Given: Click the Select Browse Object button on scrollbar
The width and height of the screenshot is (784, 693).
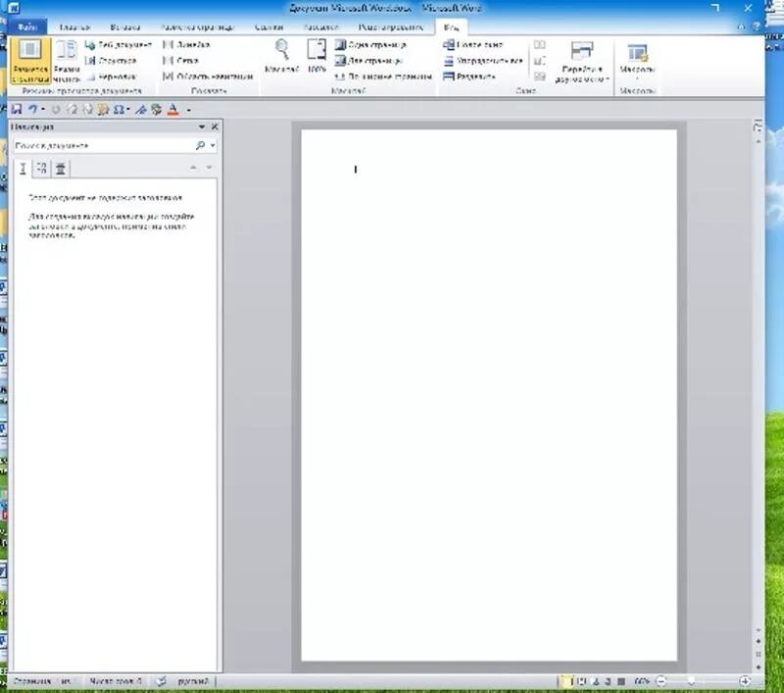Looking at the screenshot, I should [x=758, y=654].
